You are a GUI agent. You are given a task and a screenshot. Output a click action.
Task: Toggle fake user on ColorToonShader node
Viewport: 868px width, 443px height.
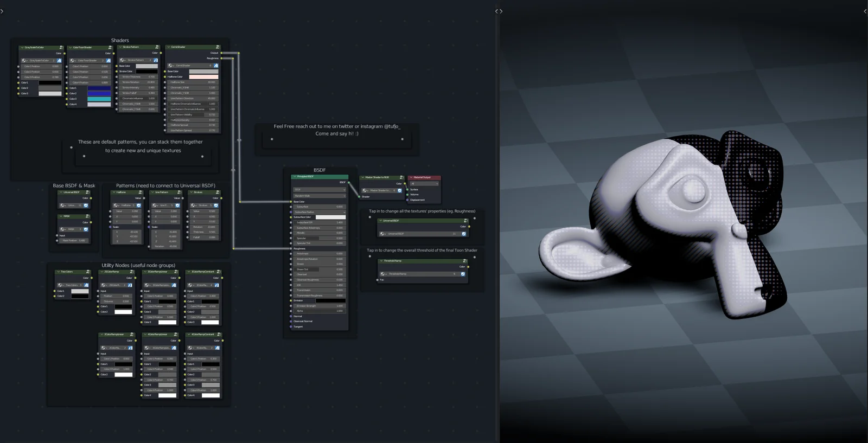[x=108, y=61]
